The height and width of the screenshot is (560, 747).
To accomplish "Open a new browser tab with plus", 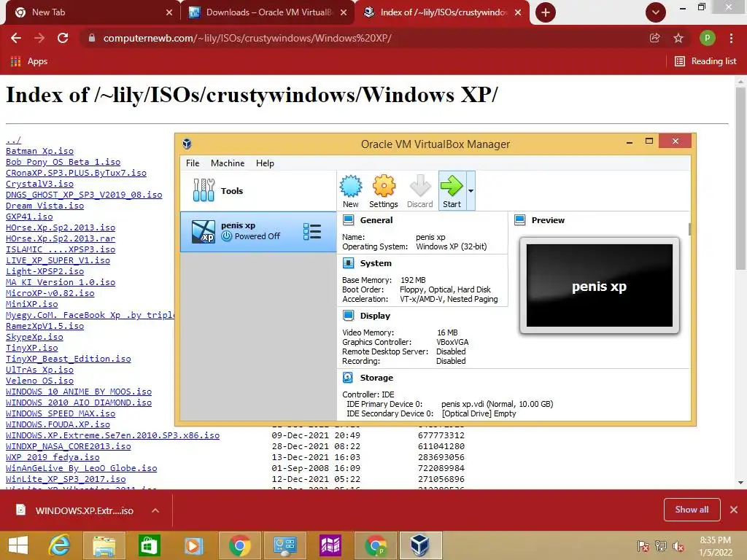I will pyautogui.click(x=546, y=12).
